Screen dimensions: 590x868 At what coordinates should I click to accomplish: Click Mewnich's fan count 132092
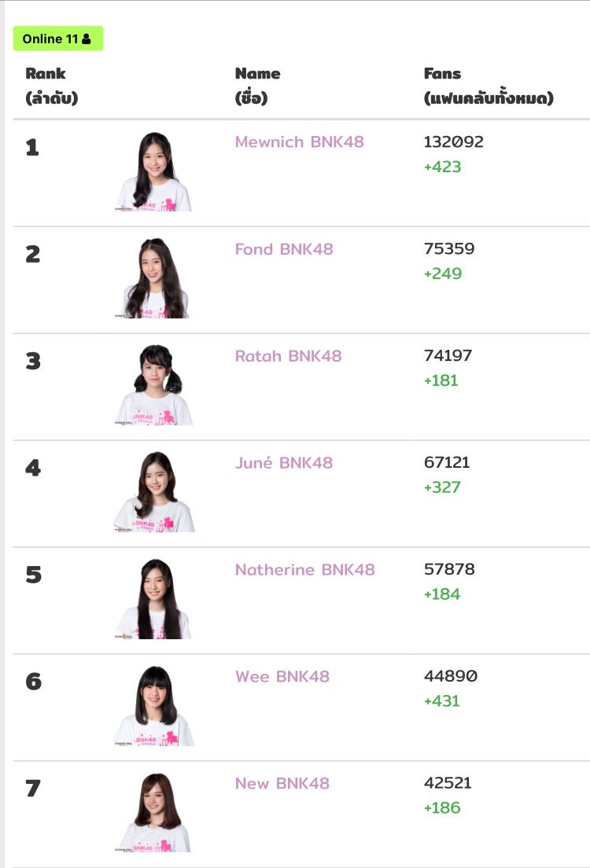(453, 142)
